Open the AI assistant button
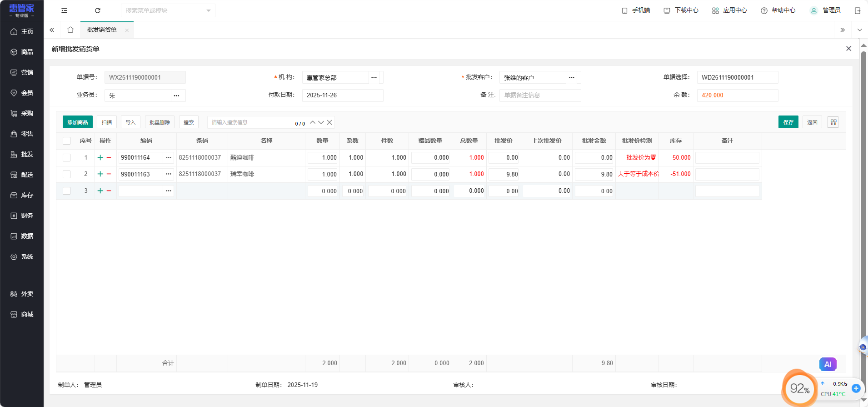 pos(828,364)
